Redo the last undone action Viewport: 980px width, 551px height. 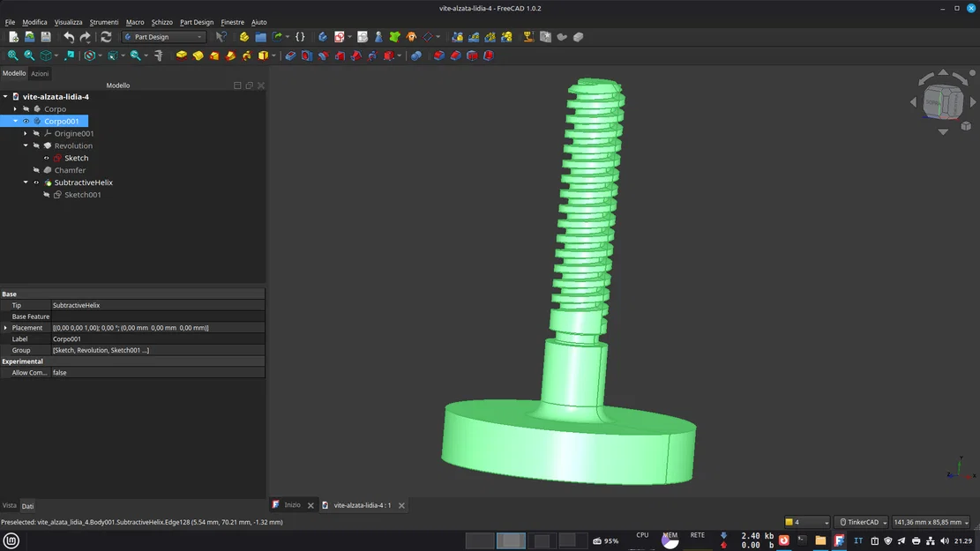(x=85, y=37)
